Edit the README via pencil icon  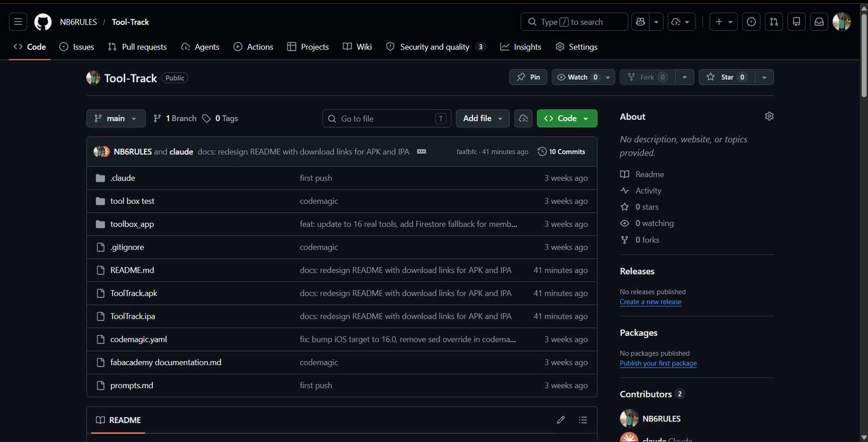click(x=561, y=420)
